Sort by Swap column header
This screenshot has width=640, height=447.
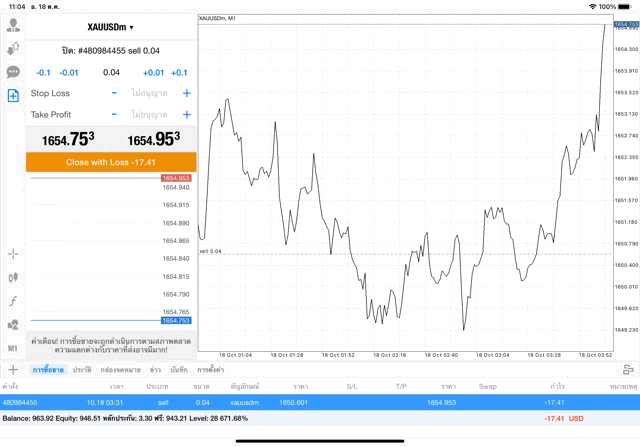487,386
